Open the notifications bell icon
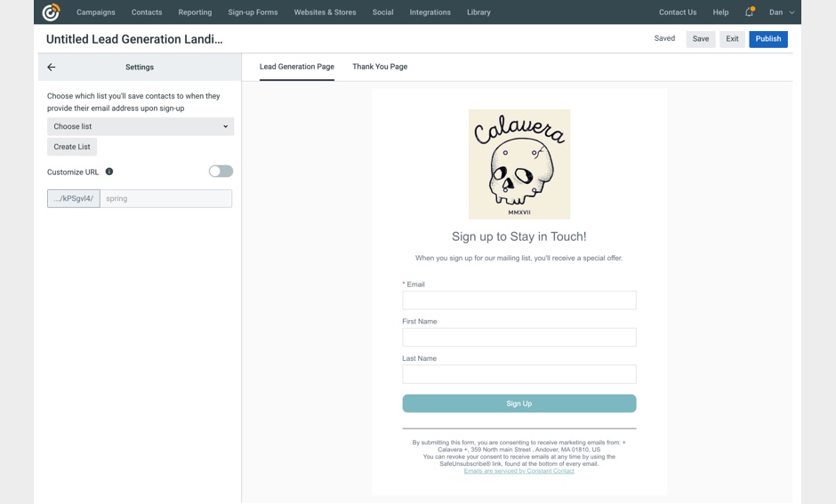This screenshot has width=836, height=504. pyautogui.click(x=749, y=12)
